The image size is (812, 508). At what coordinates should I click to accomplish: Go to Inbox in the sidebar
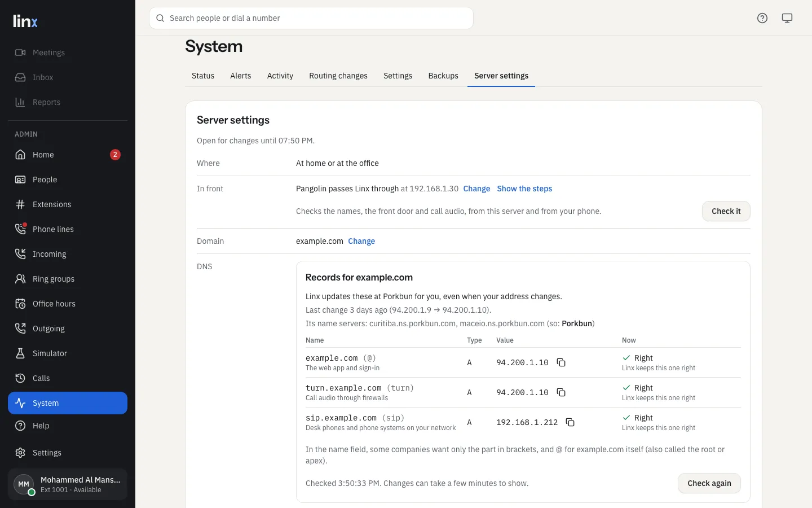click(68, 77)
